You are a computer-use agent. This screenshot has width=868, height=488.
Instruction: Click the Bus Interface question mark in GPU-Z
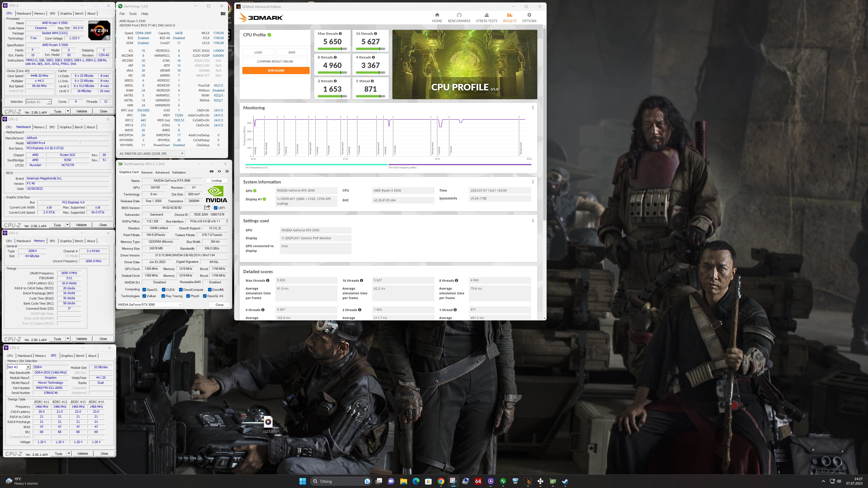coord(227,221)
